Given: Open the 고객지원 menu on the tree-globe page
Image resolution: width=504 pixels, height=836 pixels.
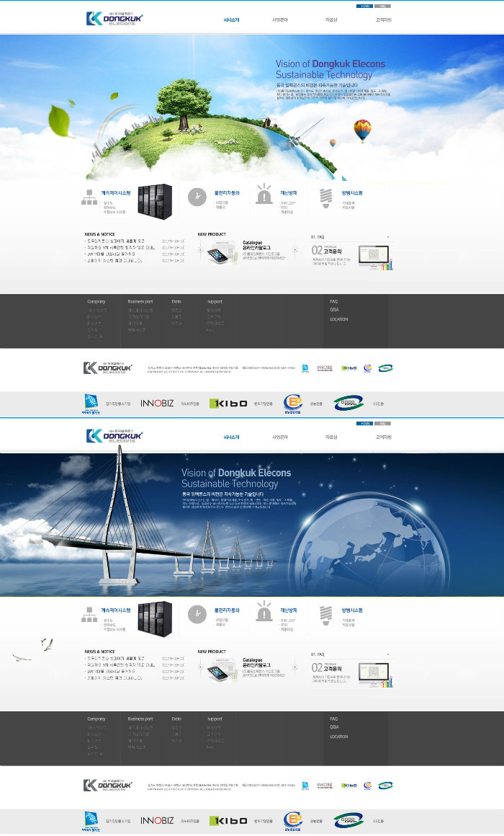Looking at the screenshot, I should pos(384,19).
